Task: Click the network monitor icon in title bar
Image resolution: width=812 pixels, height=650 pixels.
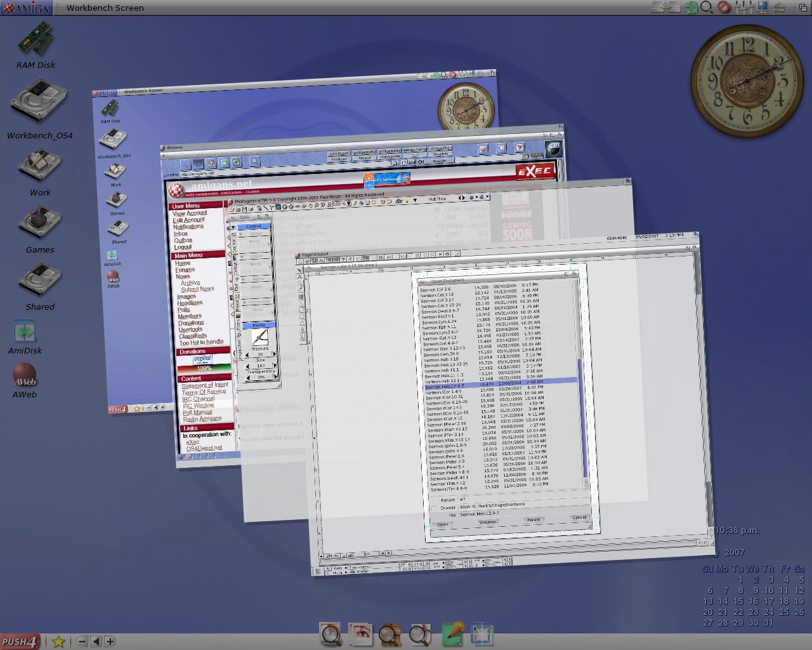Action: point(763,8)
